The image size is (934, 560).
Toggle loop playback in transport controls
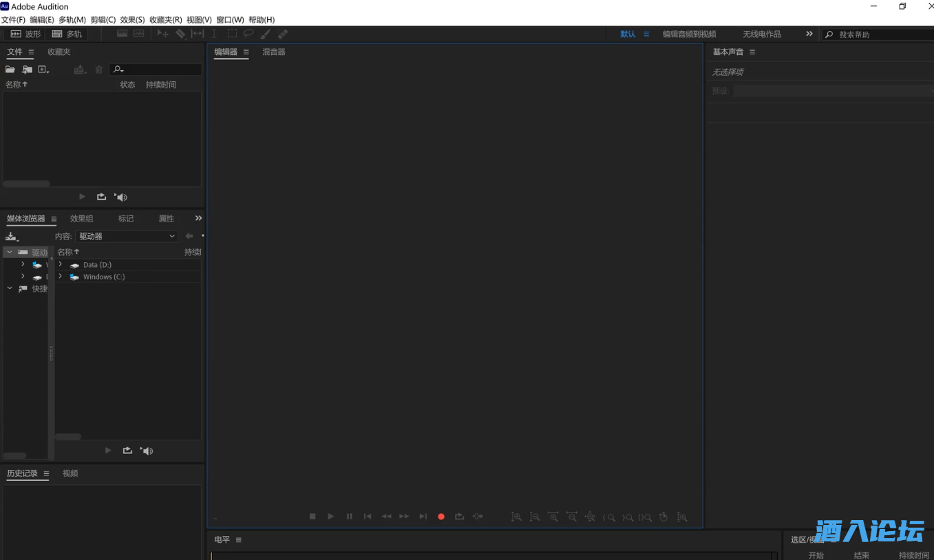pyautogui.click(x=459, y=517)
